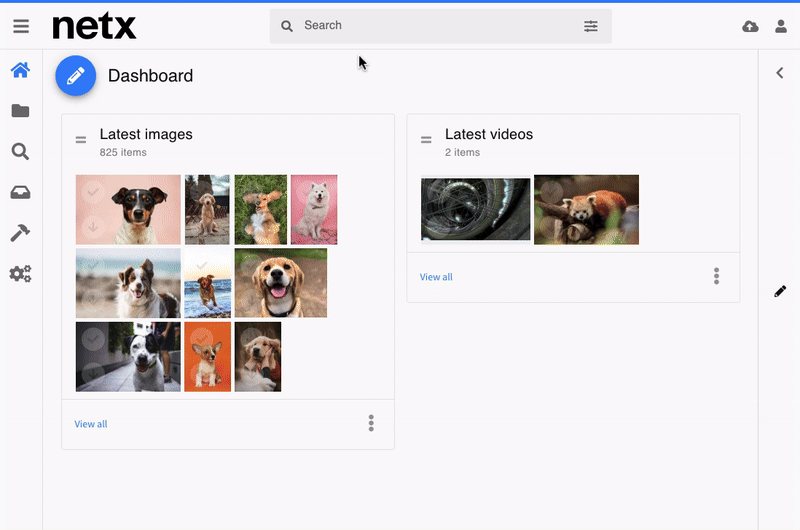Open the hamburger main menu
The image size is (800, 530).
pyautogui.click(x=21, y=26)
